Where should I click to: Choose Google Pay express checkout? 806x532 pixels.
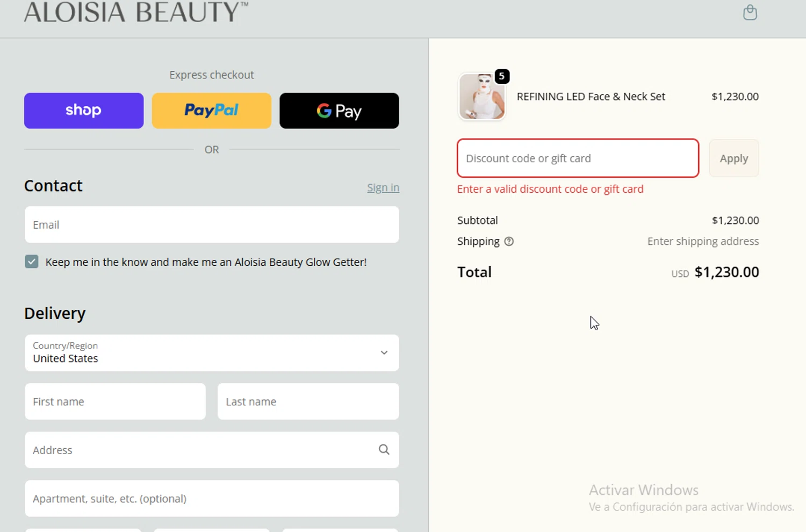coord(339,111)
